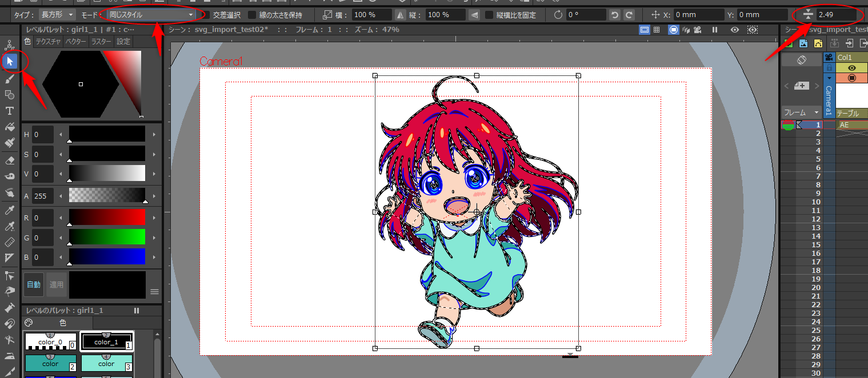Click the 自動 button
The image size is (868, 378).
(34, 284)
